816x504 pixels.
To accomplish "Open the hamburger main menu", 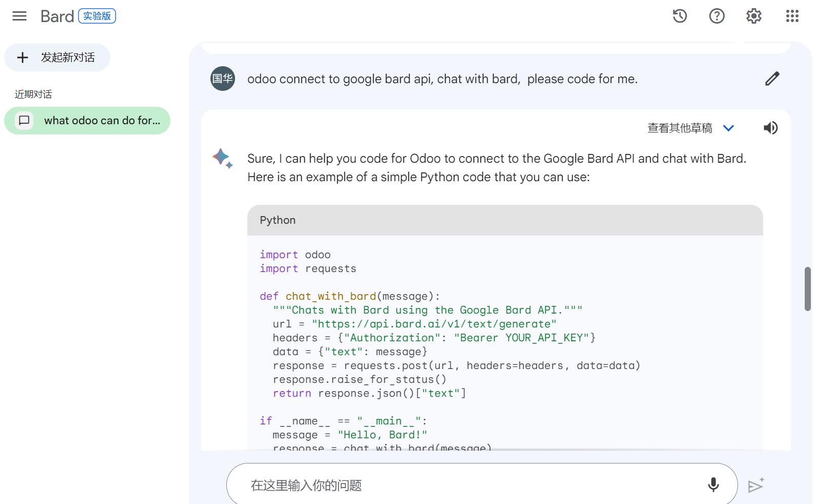I will pos(20,16).
